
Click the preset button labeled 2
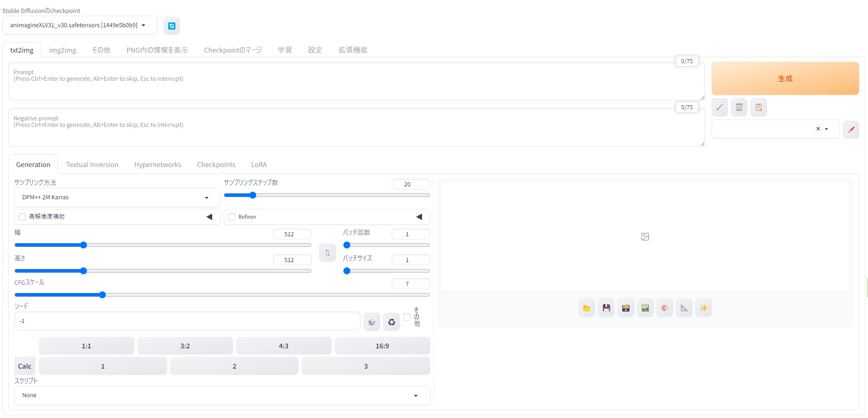(234, 366)
